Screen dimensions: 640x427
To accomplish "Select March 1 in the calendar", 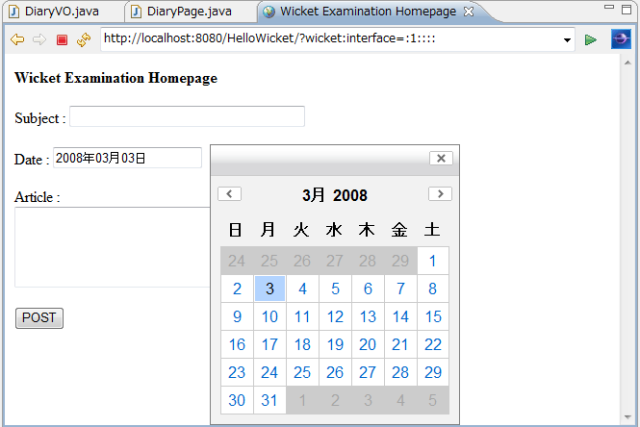I will point(433,260).
